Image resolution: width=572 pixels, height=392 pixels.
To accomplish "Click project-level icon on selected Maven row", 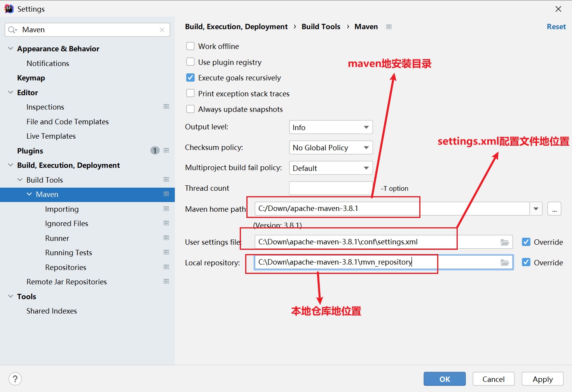I will point(166,194).
